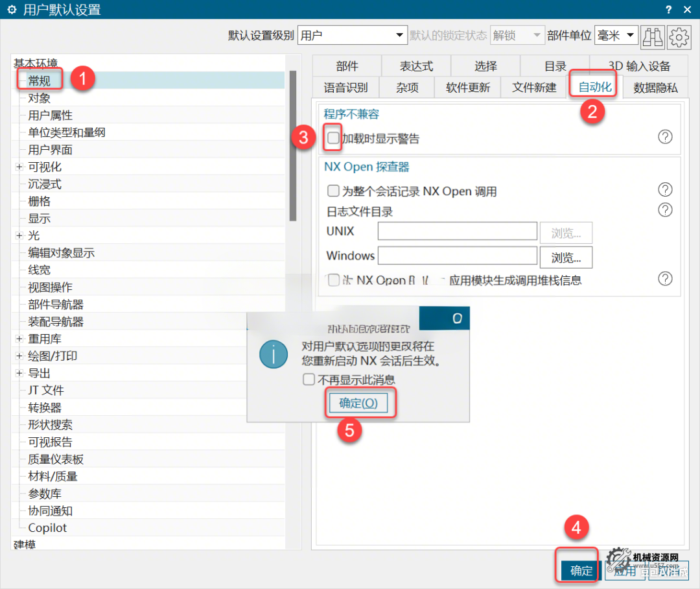
Task: Expand the 可视化 tree node
Action: pyautogui.click(x=19, y=167)
